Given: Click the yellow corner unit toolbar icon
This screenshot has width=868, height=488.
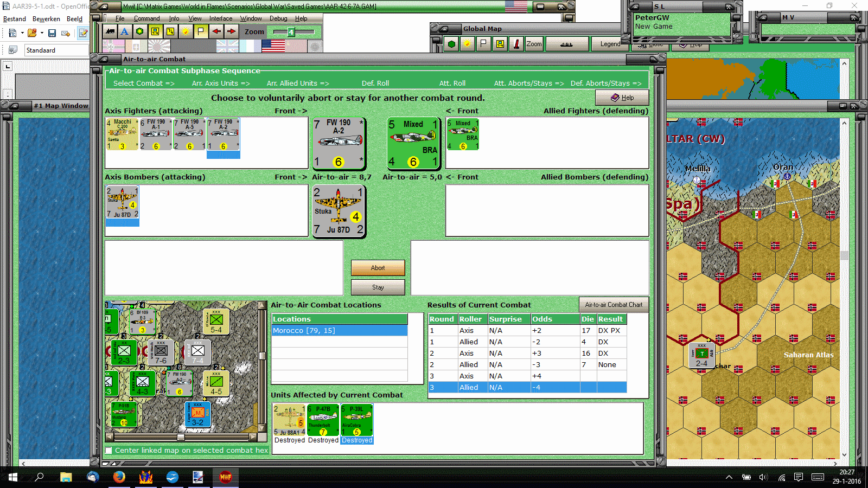Looking at the screenshot, I should click(170, 31).
